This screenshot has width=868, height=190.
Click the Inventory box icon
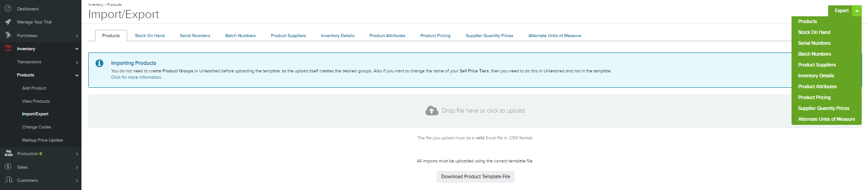click(8, 48)
